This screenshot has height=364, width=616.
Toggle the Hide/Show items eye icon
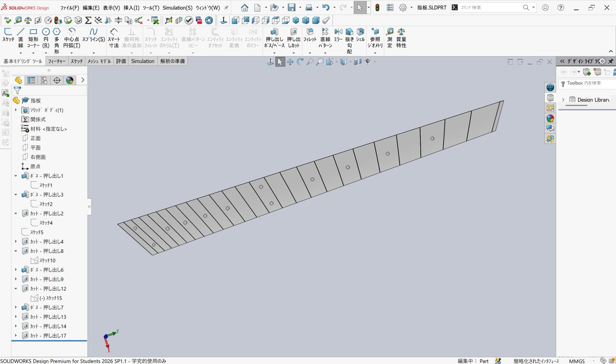[368, 62]
